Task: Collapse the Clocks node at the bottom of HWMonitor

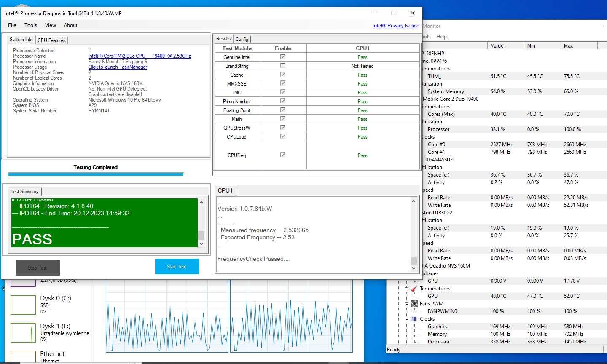Action: 407,319
